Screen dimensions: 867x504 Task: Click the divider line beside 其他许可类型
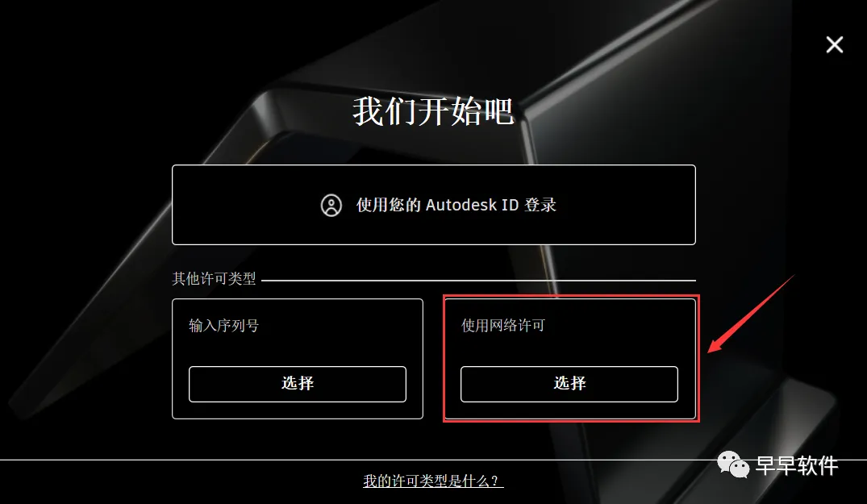[x=478, y=280]
